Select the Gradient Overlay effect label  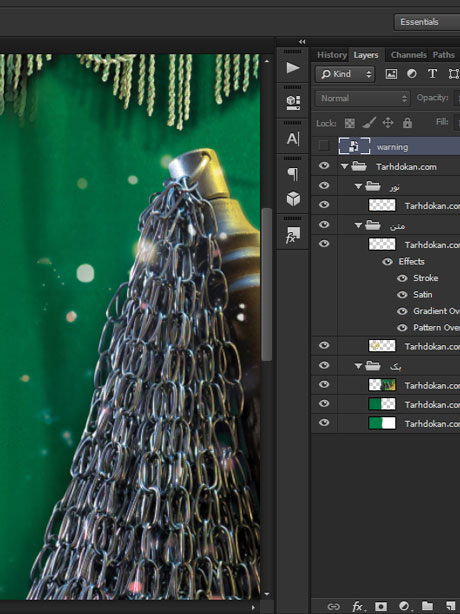pyautogui.click(x=437, y=311)
